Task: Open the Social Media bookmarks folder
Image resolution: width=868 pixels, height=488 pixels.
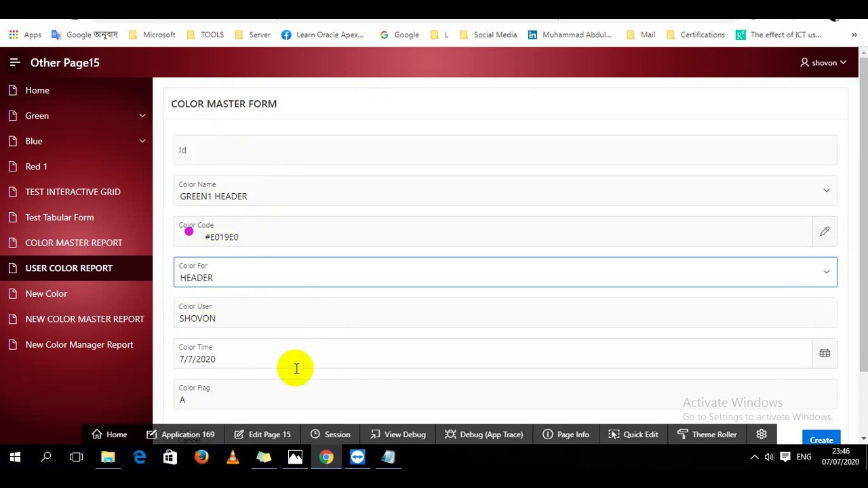Action: (x=488, y=35)
